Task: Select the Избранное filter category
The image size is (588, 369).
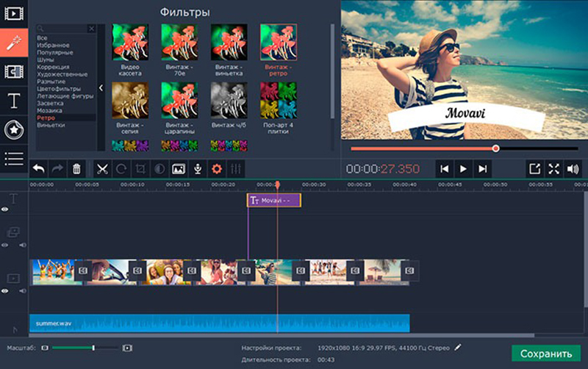Action: [53, 45]
